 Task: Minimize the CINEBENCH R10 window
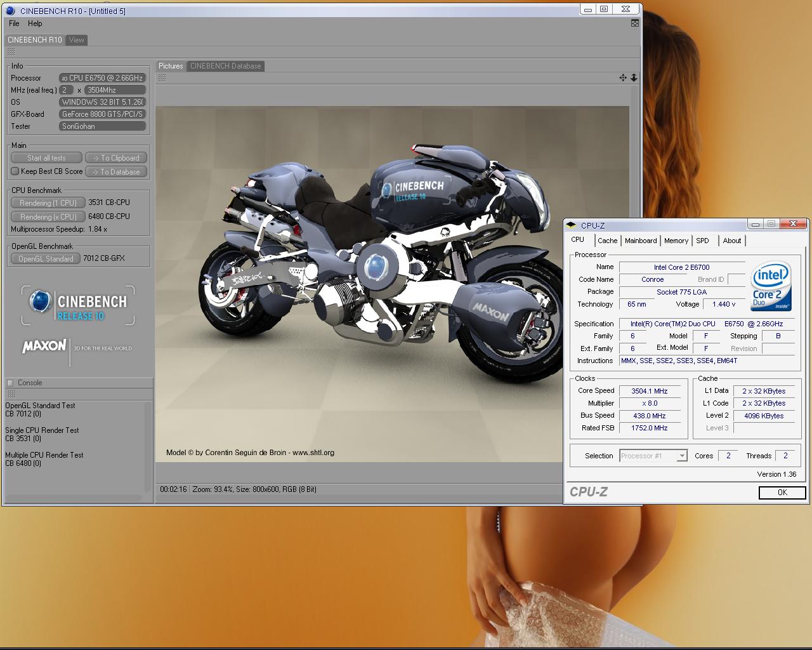(x=588, y=9)
